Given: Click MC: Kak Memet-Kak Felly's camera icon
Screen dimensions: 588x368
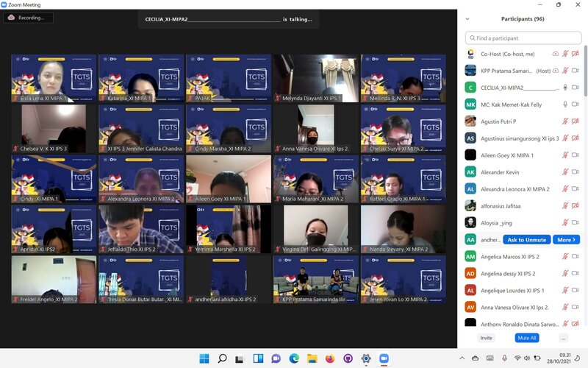Looking at the screenshot, I should click(x=575, y=104).
